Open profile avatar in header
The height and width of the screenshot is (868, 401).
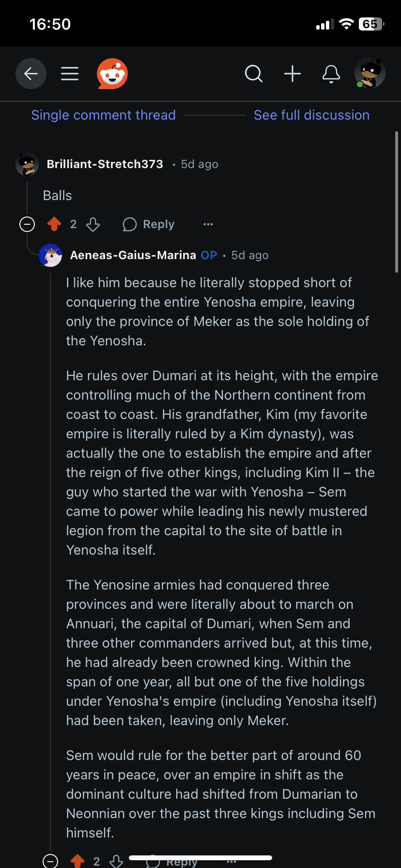pyautogui.click(x=370, y=74)
